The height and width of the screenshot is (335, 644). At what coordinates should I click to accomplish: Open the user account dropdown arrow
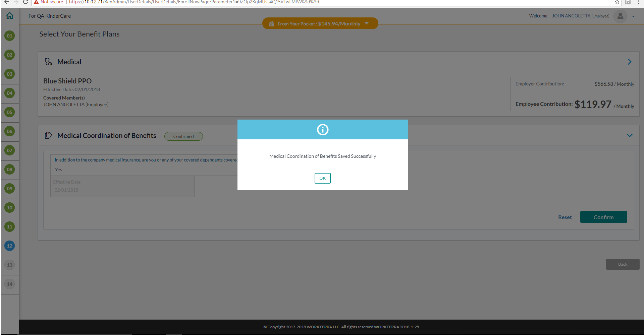[633, 16]
